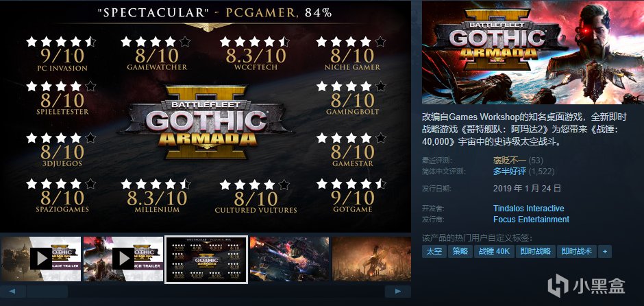644x306 pixels.
Task: Select the review scores screenshot thumbnail
Action: 206,259
